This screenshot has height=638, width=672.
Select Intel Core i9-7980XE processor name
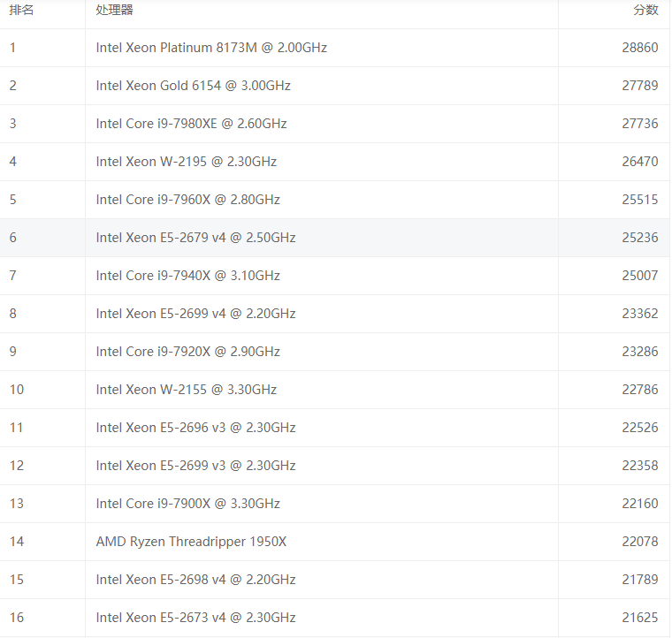191,124
